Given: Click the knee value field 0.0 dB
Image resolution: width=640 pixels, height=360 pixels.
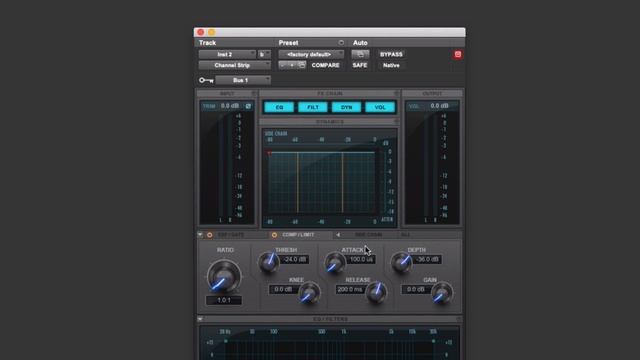Looking at the screenshot, I should tap(283, 290).
